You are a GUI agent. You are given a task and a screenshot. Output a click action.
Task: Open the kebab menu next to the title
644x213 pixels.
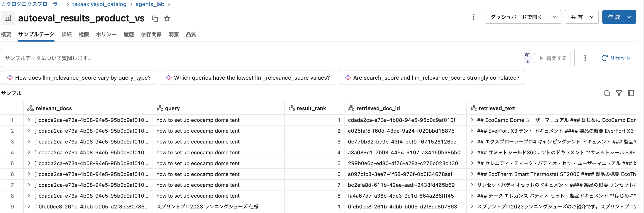tap(473, 17)
